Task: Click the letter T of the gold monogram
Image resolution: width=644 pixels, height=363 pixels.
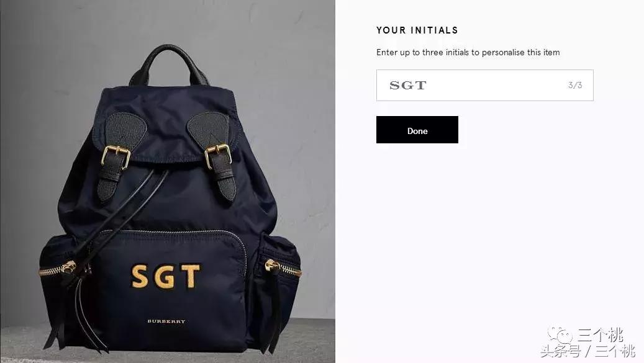Action: point(191,276)
